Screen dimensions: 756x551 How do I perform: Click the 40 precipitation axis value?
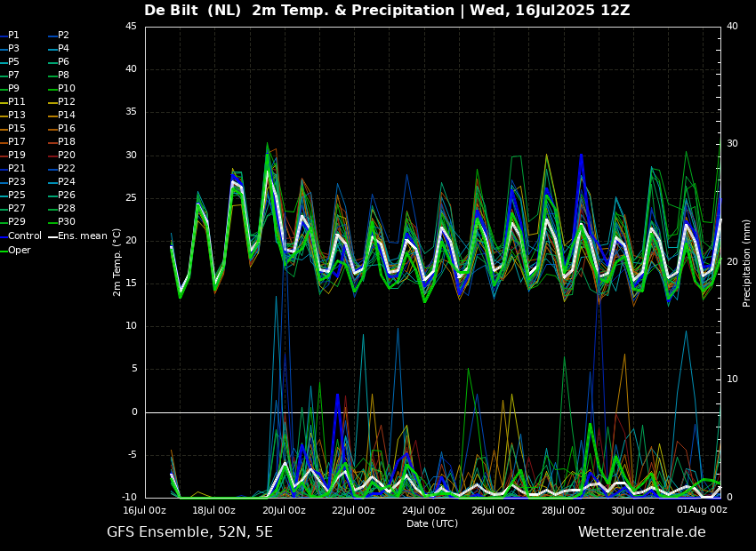[732, 26]
